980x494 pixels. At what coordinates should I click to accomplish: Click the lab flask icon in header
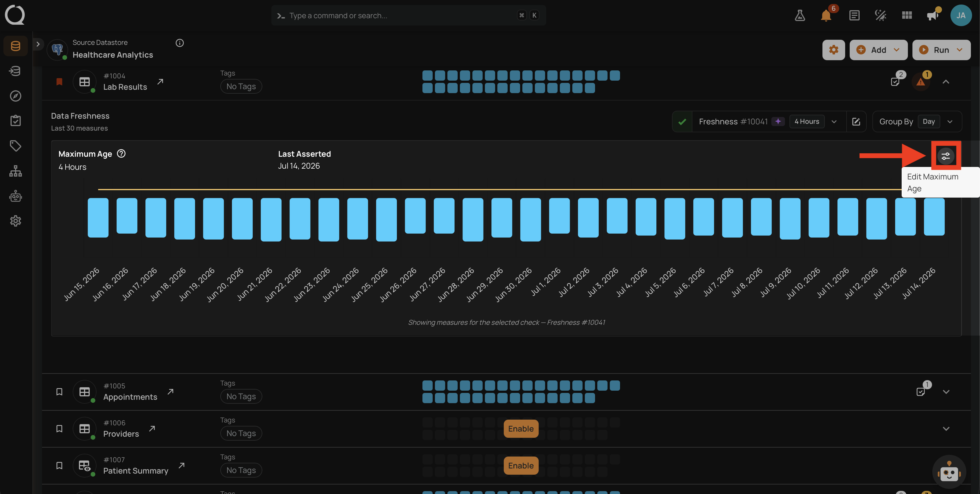click(x=800, y=16)
